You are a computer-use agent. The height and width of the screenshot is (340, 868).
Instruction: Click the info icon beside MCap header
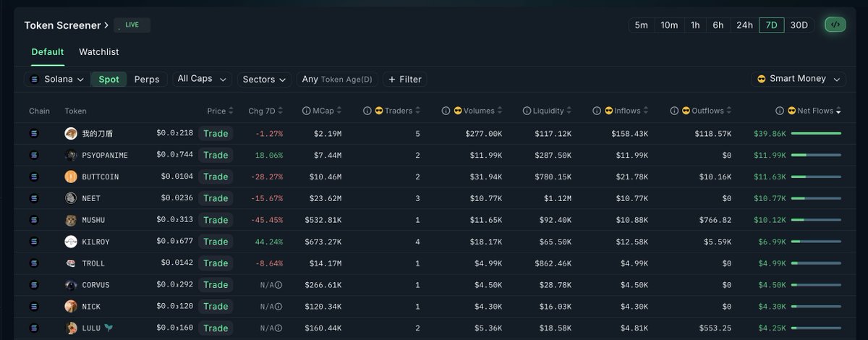307,111
